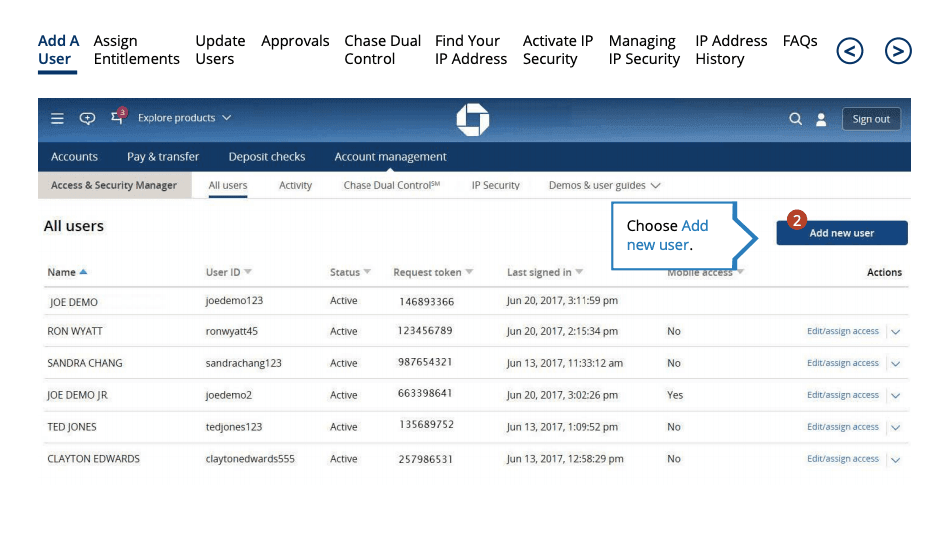Screen dimensions: 950x554
Task: Expand Explore products dropdown
Action: tap(184, 118)
